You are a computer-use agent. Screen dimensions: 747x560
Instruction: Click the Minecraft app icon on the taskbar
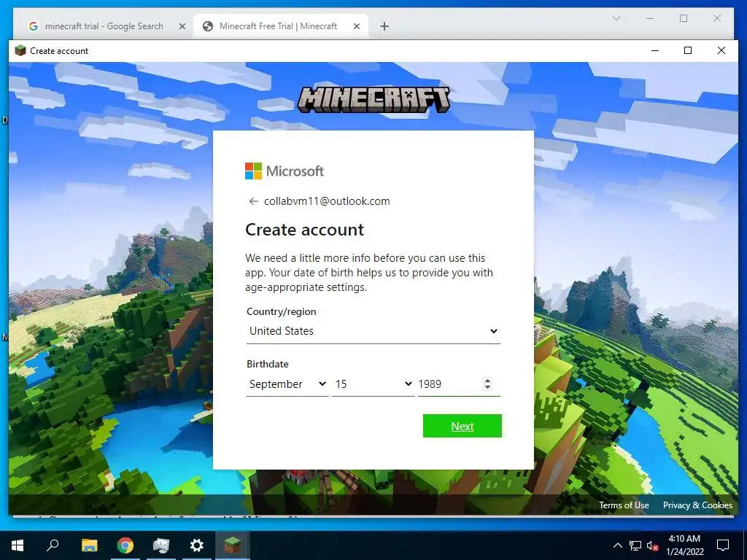point(233,545)
